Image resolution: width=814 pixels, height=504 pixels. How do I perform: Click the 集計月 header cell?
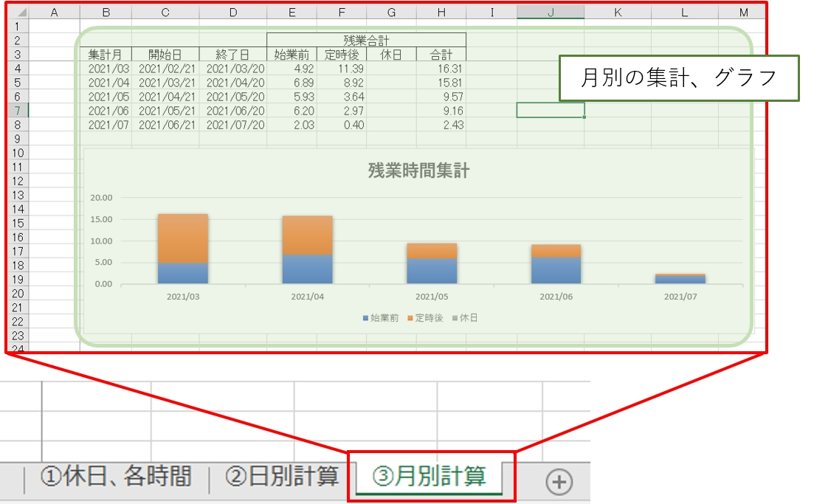106,55
